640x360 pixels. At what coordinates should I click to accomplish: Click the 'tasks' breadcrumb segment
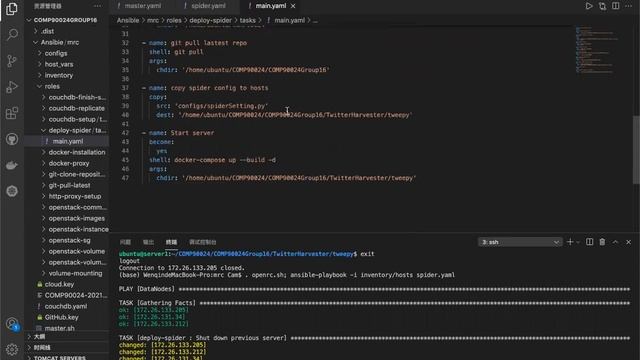(x=247, y=20)
